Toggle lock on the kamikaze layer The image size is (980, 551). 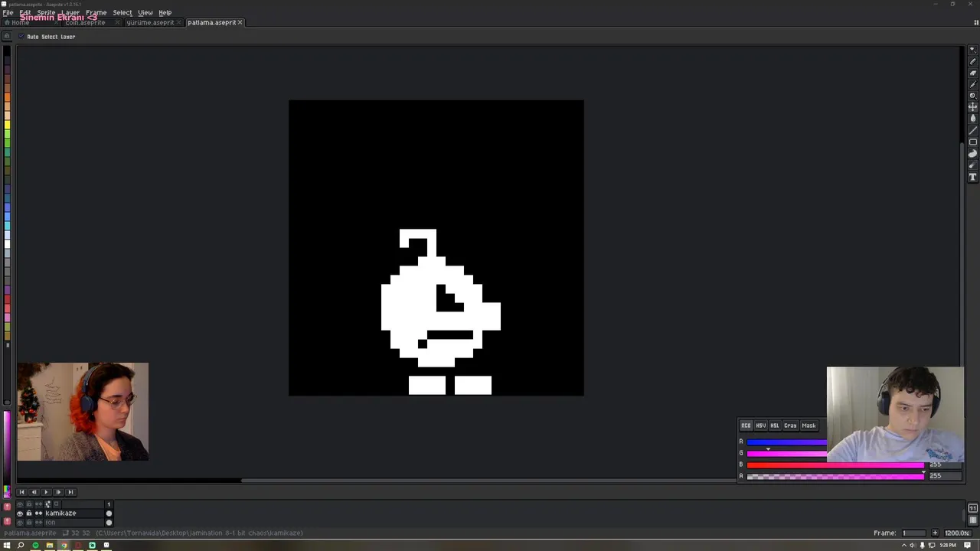point(29,514)
